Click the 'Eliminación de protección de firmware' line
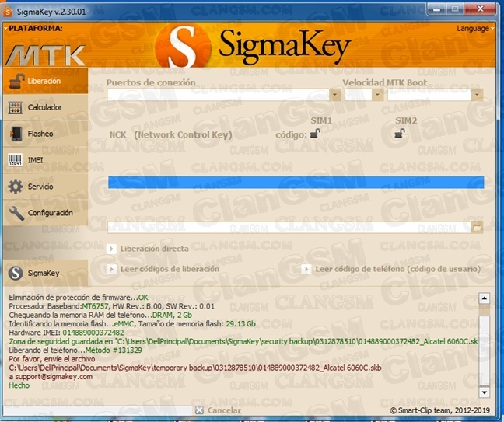The height and width of the screenshot is (422, 504). 79,298
